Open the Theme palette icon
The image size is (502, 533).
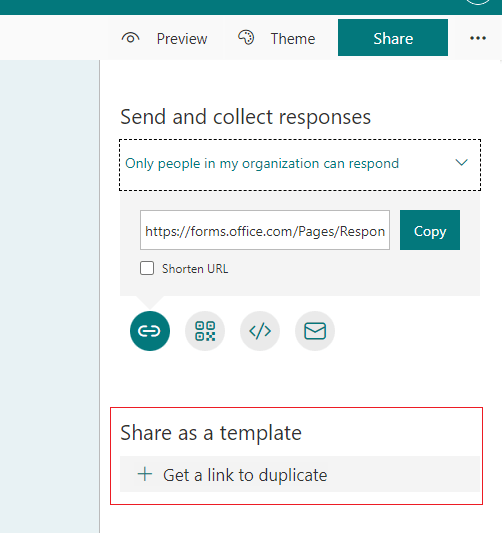(x=246, y=37)
